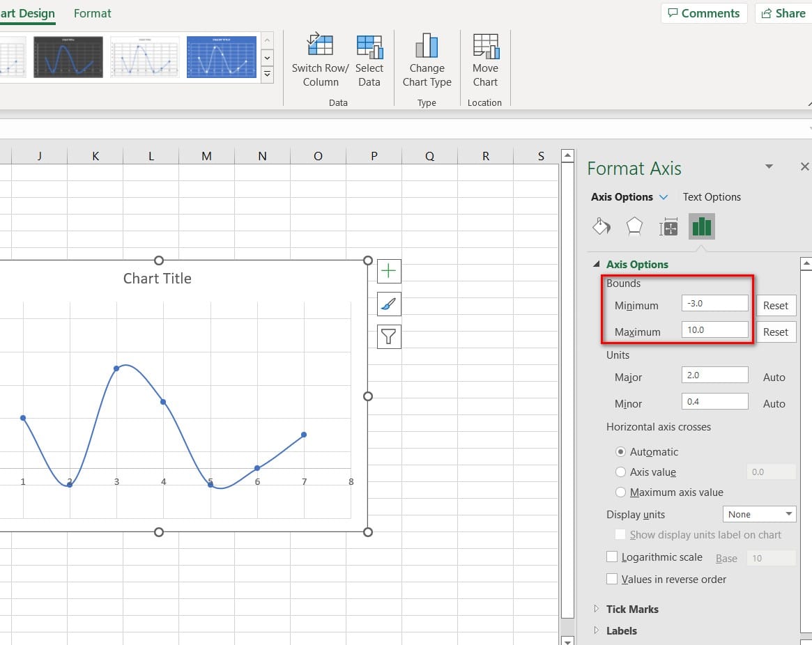
Task: Select the Effects pentagon icon
Action: (x=634, y=227)
